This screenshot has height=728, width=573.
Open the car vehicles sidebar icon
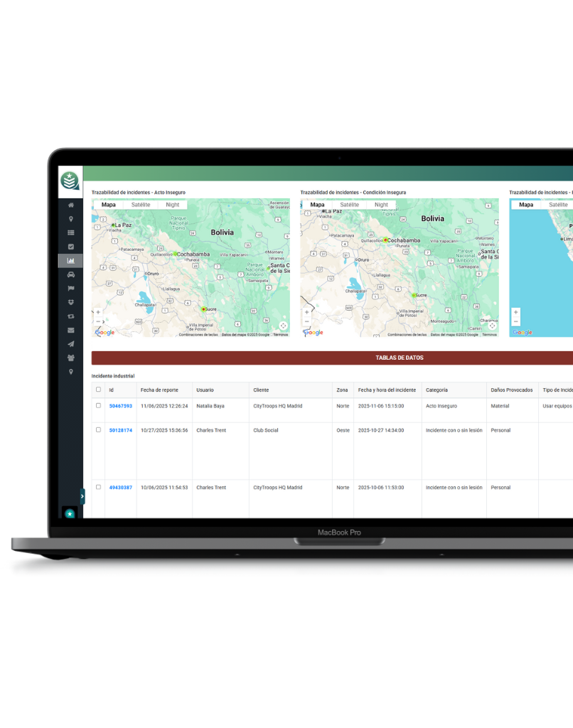pyautogui.click(x=70, y=274)
